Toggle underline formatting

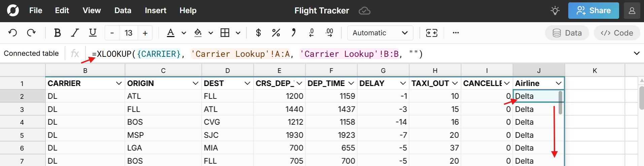[93, 33]
